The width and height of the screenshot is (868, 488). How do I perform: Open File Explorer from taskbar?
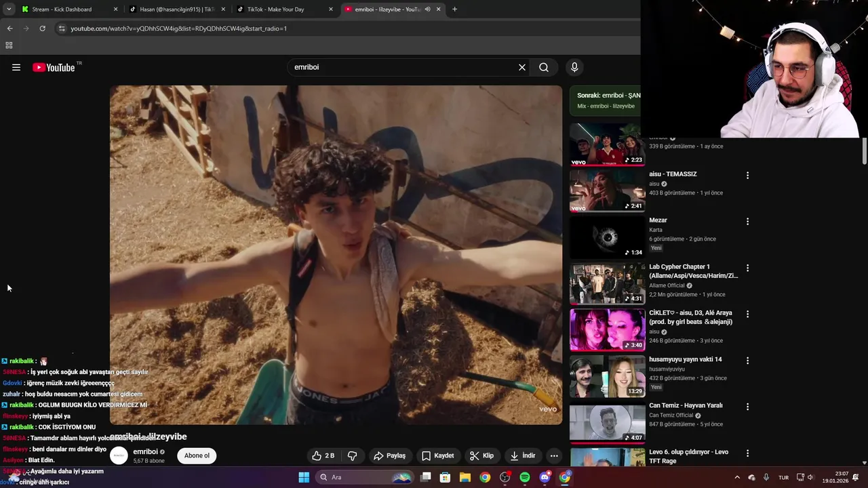point(465,477)
